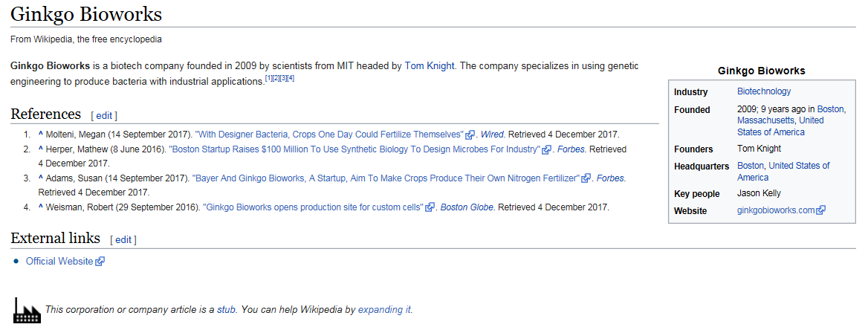Screen dimensions: 868x330
Task: Open the Boston Globe link
Action: click(x=467, y=207)
